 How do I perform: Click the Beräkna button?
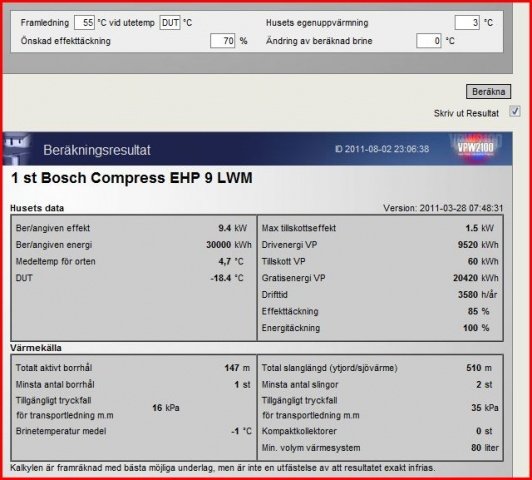coord(488,92)
